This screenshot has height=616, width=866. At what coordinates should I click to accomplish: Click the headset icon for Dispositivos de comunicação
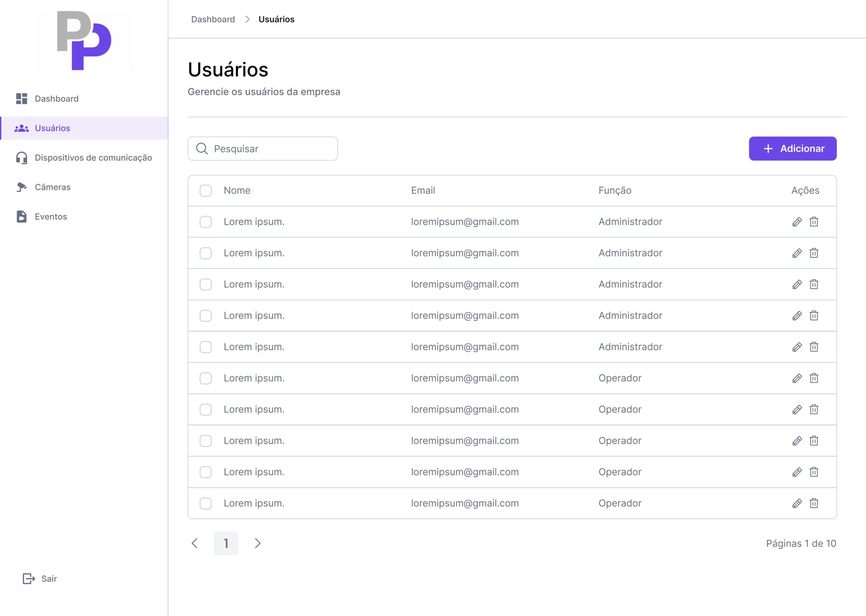click(22, 158)
